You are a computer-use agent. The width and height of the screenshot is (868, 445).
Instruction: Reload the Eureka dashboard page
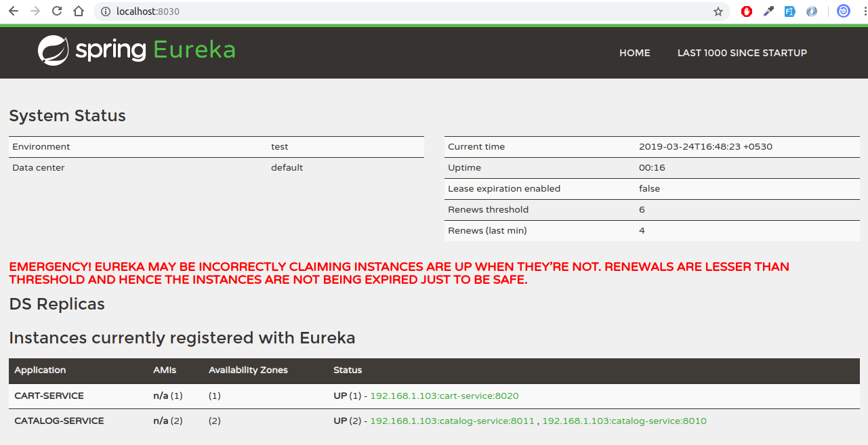(x=56, y=11)
